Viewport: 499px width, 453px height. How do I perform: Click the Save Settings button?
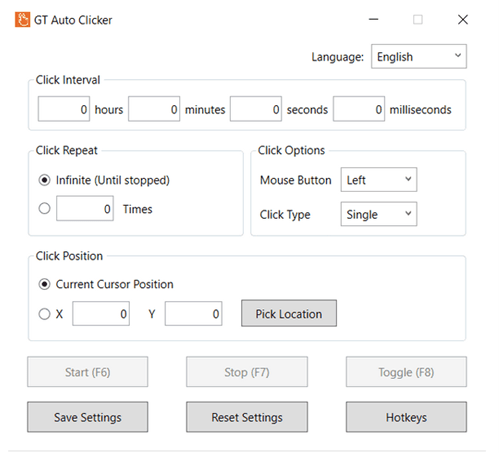(x=88, y=417)
